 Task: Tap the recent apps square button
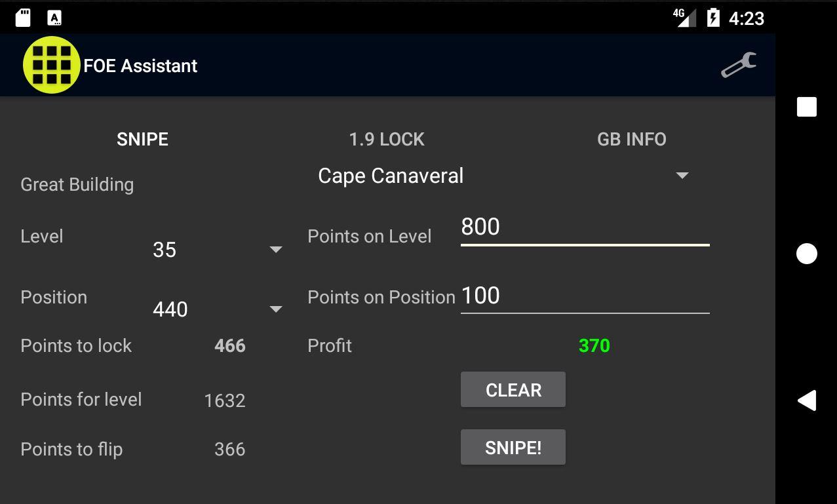pos(806,107)
